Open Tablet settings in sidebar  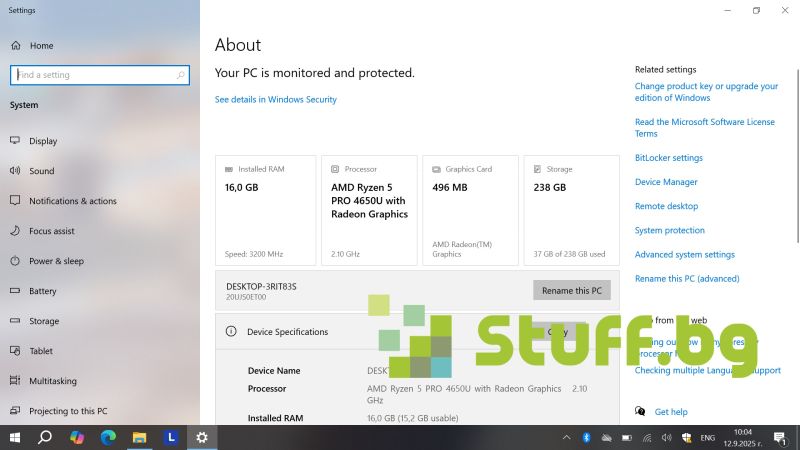pyautogui.click(x=41, y=351)
